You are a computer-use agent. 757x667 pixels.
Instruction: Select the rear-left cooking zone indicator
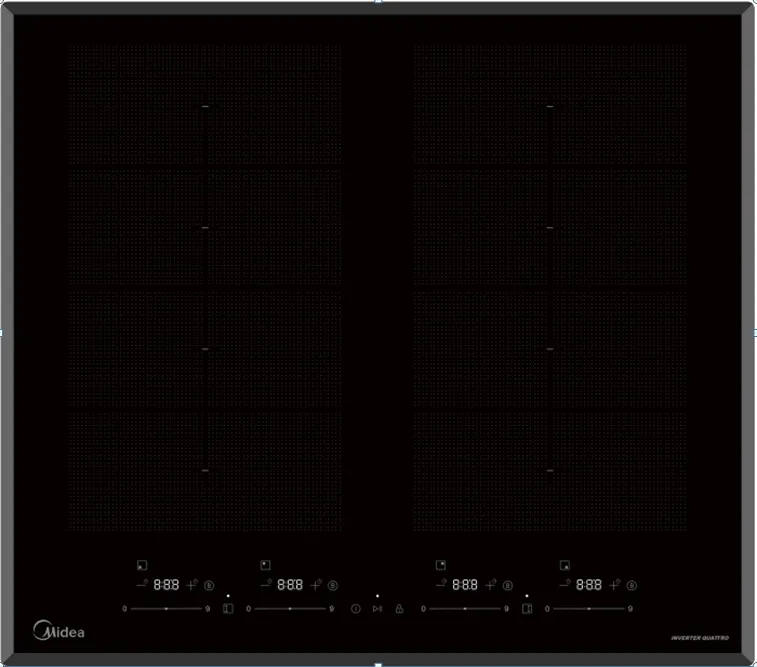coord(265,565)
